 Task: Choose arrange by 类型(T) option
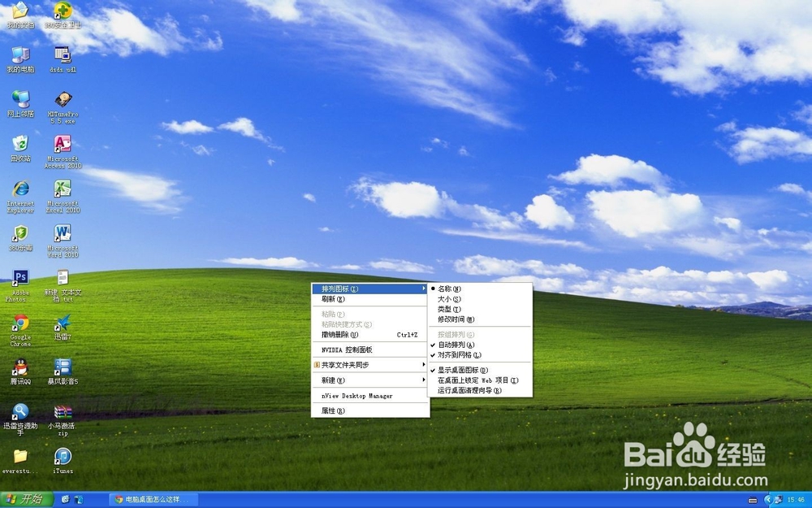click(480, 310)
